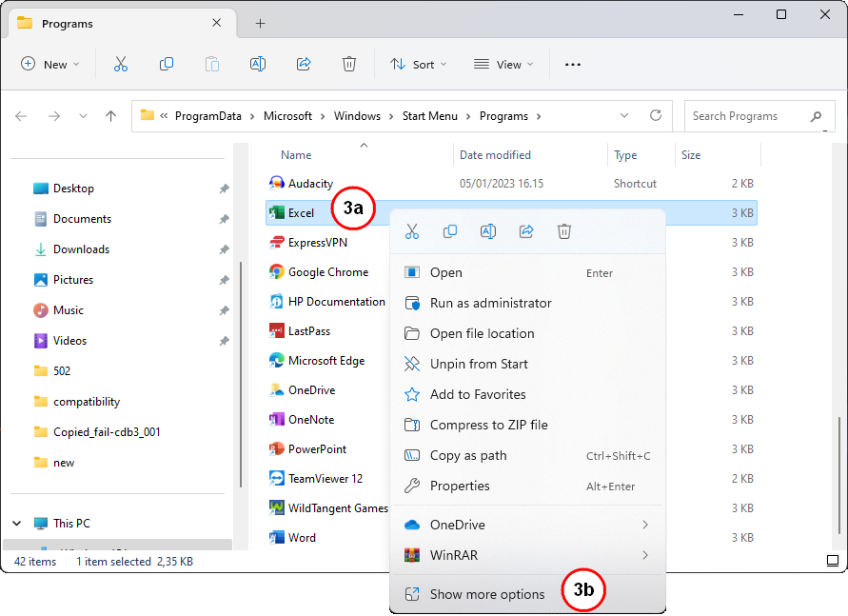Choose Compress to ZIP file
The image size is (848, 616).
[x=527, y=425]
